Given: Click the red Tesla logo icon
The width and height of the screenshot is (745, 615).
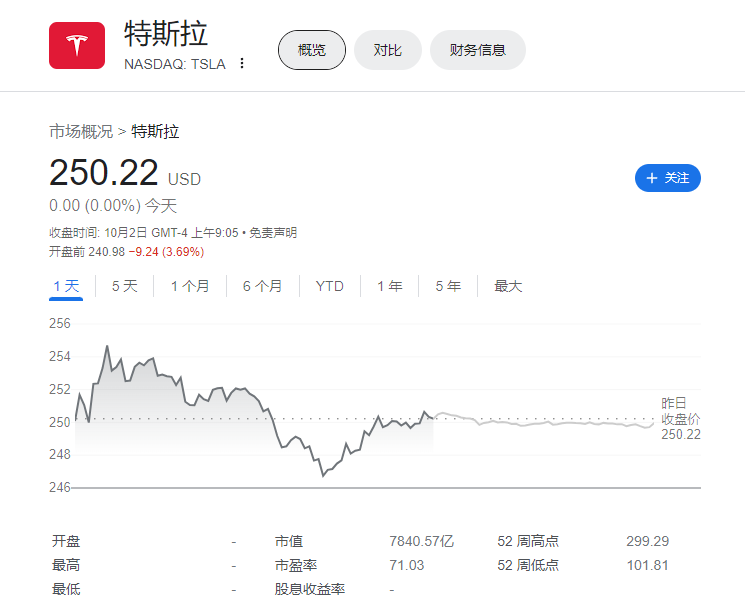Looking at the screenshot, I should [77, 46].
